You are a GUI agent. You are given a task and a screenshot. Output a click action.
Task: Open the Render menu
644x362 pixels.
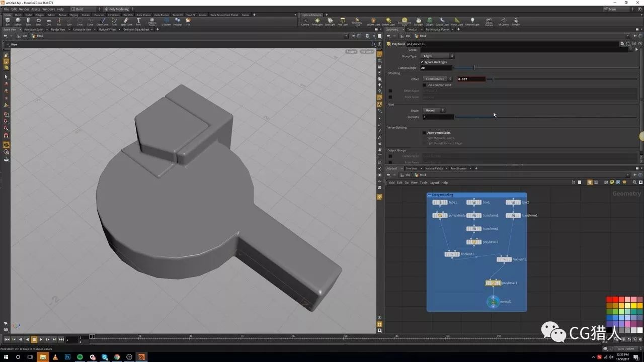click(x=24, y=9)
